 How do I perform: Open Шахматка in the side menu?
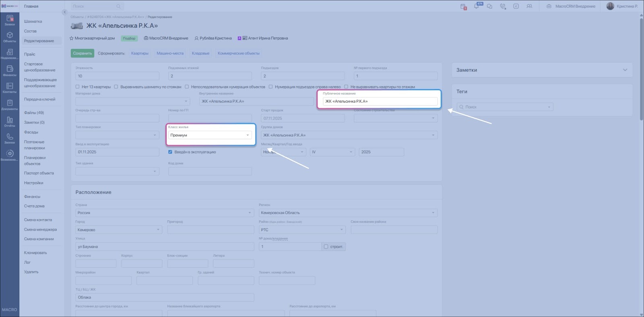(33, 21)
